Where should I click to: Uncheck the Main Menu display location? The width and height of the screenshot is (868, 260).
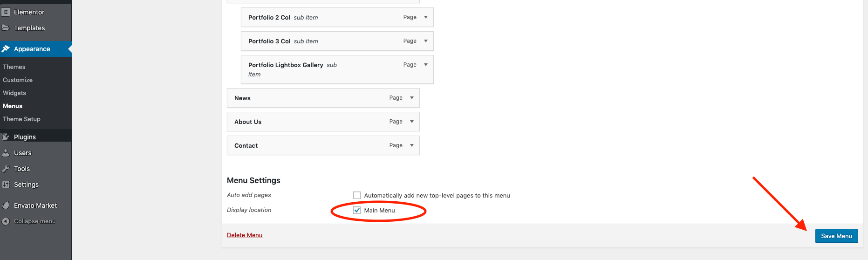pos(357,210)
